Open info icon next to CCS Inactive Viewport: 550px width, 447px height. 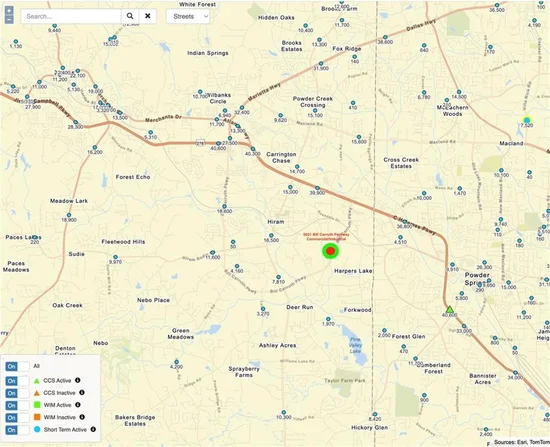[x=82, y=392]
